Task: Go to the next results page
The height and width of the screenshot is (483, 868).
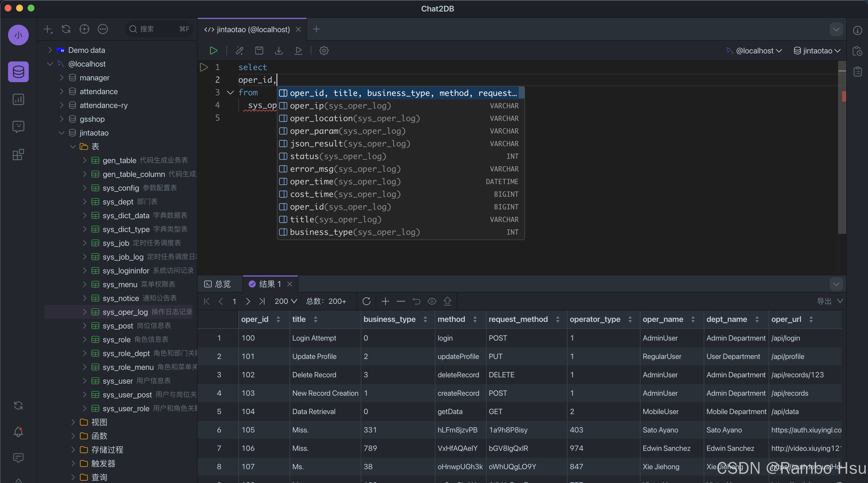Action: click(x=248, y=301)
